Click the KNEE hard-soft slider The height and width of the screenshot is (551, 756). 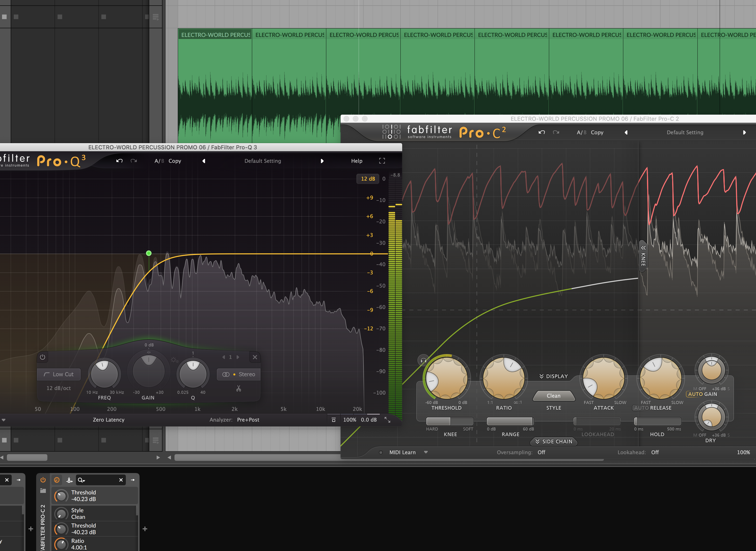450,421
